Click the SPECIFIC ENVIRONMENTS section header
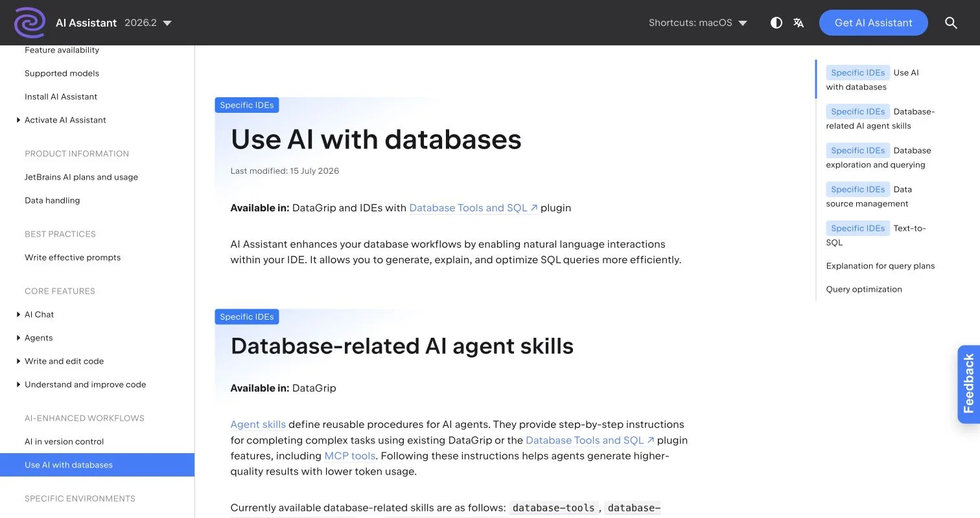Image resolution: width=980 pixels, height=518 pixels. click(80, 499)
